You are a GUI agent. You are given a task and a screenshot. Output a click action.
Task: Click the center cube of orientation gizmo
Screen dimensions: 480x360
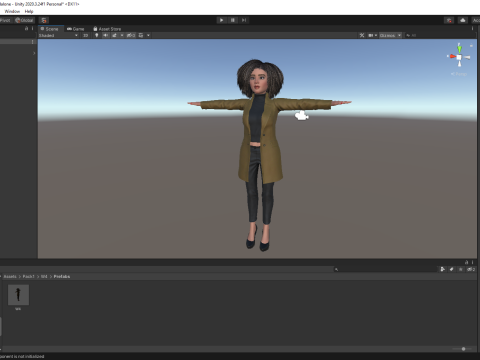click(x=459, y=57)
